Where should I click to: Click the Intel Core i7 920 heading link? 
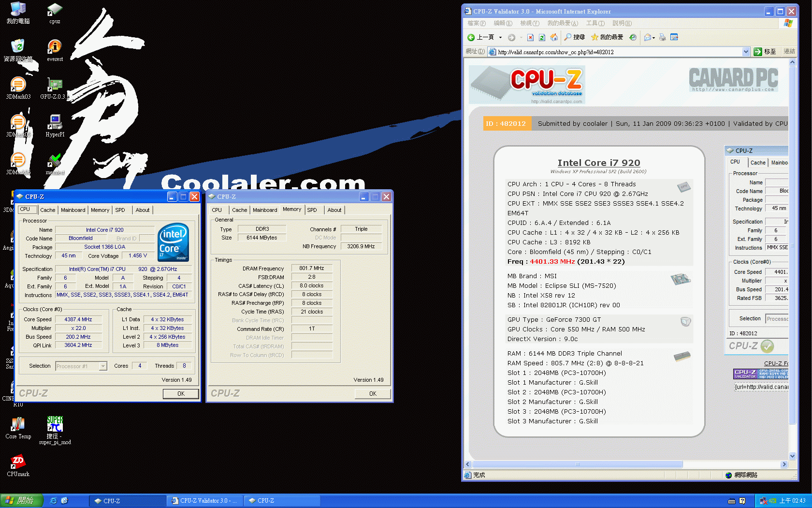(598, 163)
